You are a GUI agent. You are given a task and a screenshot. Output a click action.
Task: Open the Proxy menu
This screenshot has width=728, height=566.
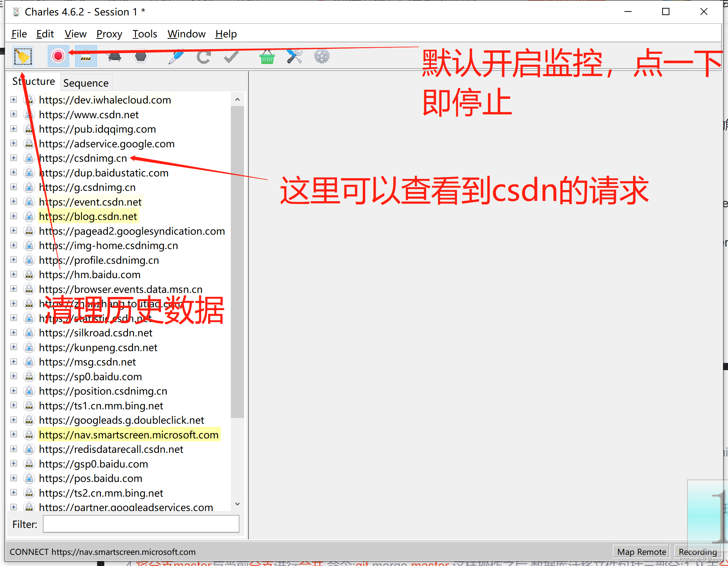pyautogui.click(x=109, y=34)
